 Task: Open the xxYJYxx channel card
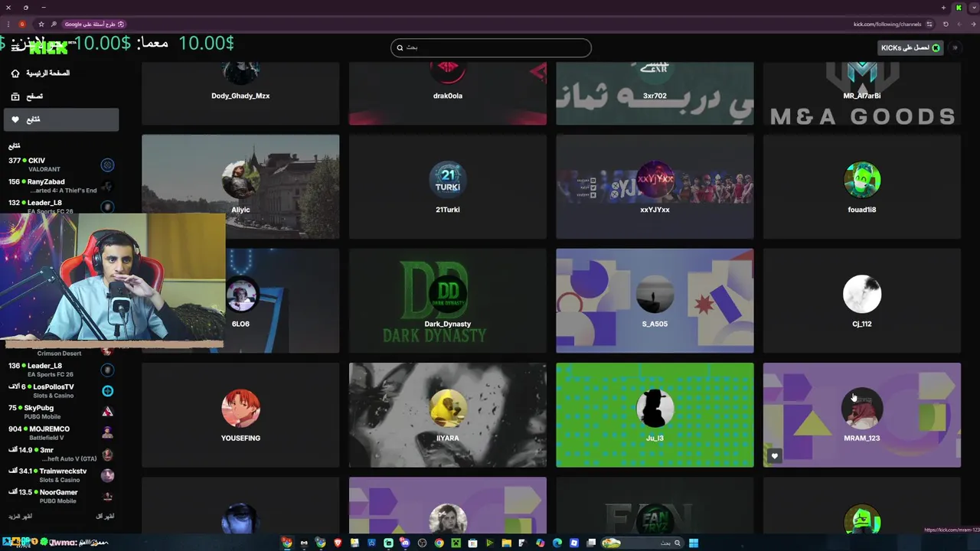[655, 187]
